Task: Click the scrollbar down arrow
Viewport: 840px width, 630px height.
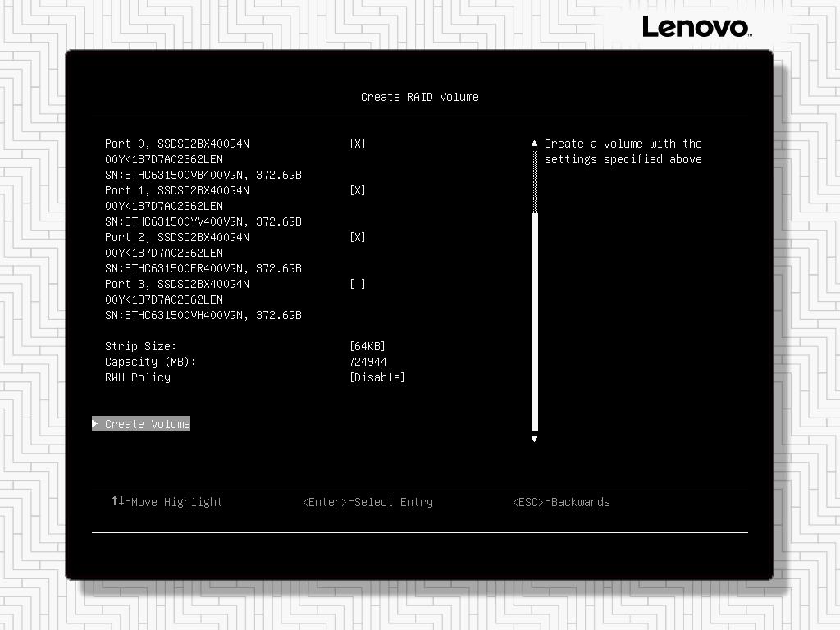Action: [534, 440]
